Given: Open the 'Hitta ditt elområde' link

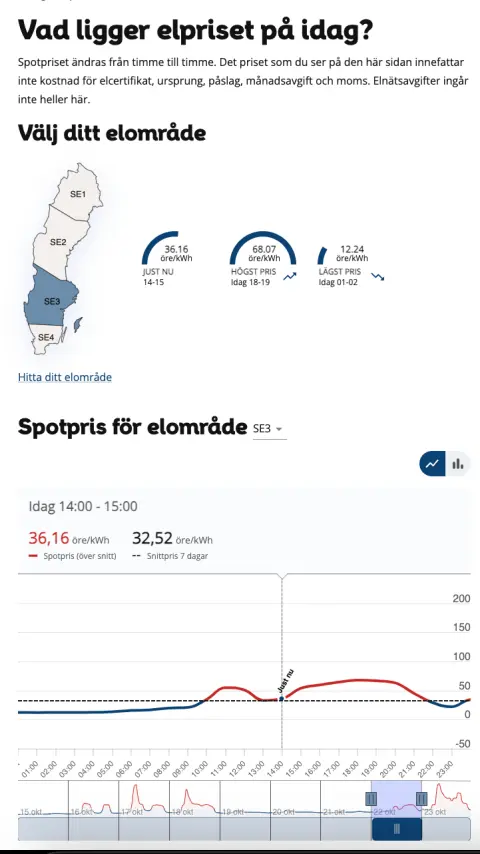Looking at the screenshot, I should point(65,377).
